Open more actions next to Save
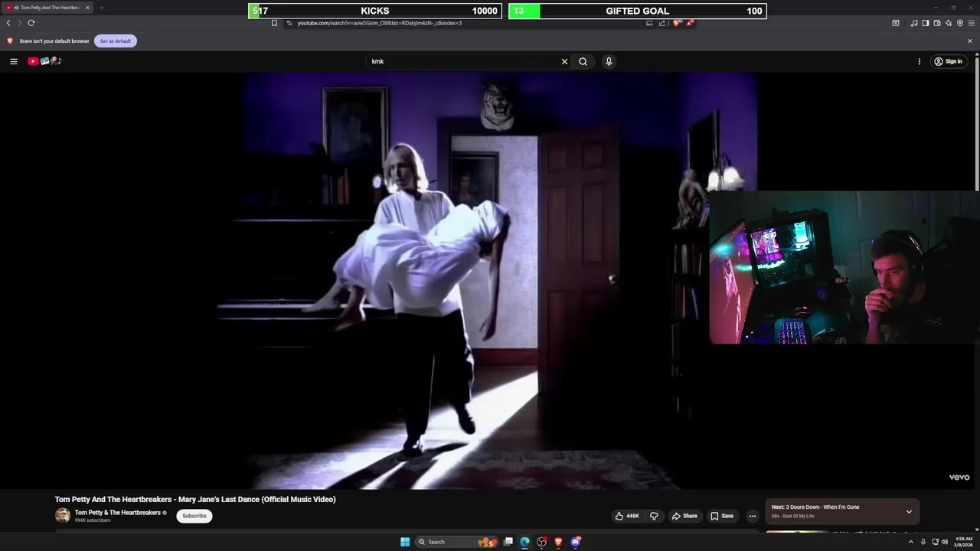 click(752, 516)
